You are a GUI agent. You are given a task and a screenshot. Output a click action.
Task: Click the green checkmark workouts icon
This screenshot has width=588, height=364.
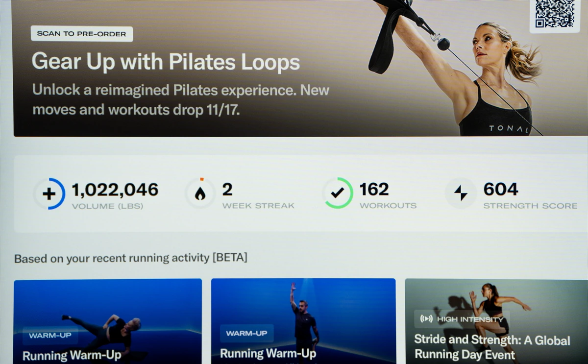point(338,193)
